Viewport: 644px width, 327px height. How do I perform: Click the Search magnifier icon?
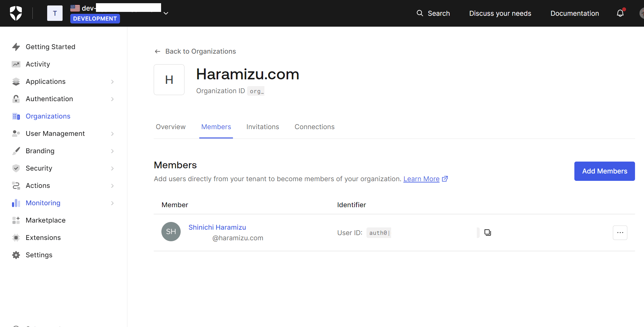420,13
